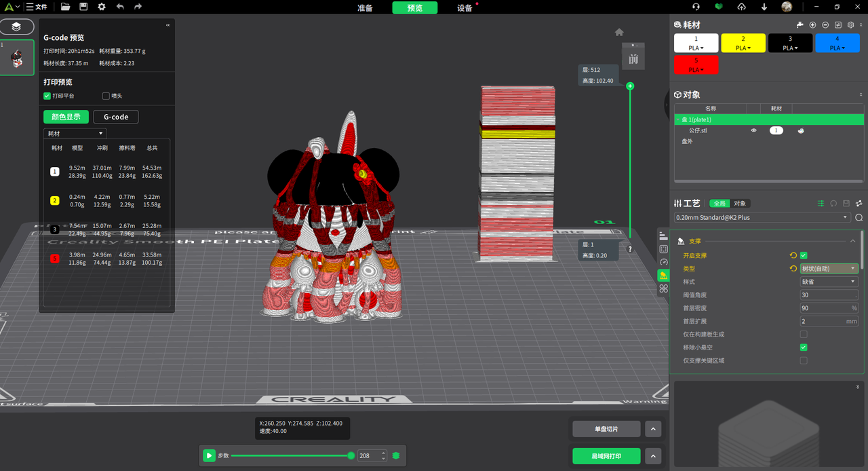Toggle the 喷头 checkbox
The height and width of the screenshot is (471, 868).
click(x=106, y=96)
